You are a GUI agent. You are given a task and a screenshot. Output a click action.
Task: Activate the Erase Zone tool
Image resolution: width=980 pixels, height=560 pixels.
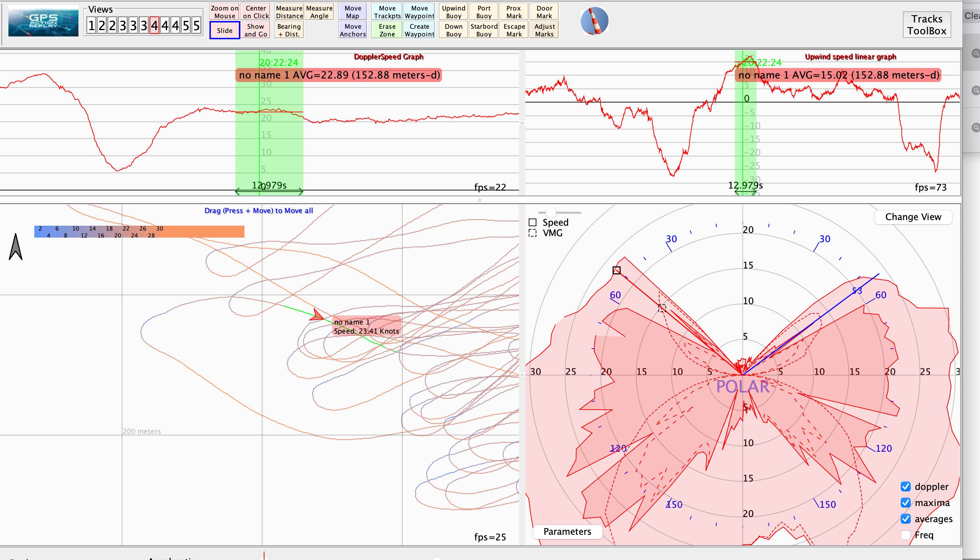pyautogui.click(x=387, y=30)
